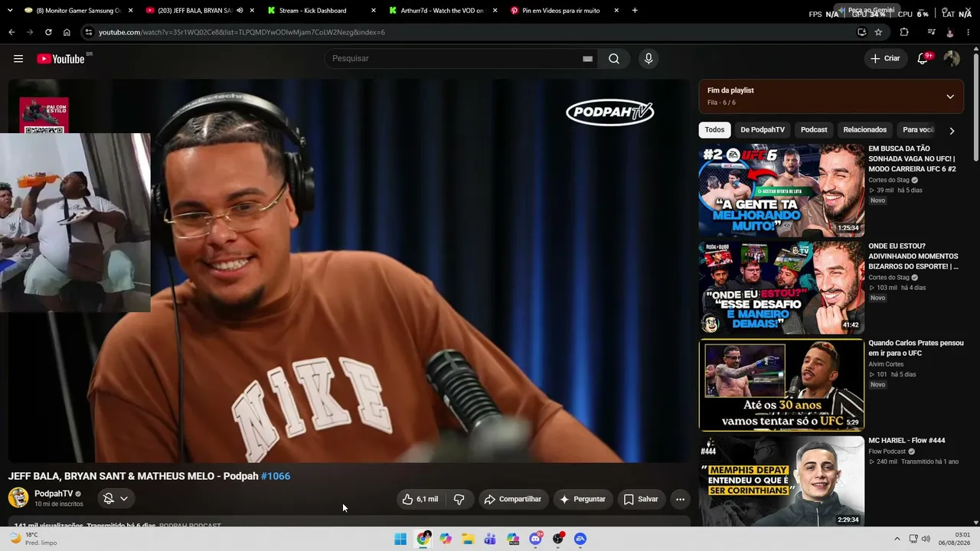Open the Microsoft 365 app from the taskbar
The height and width of the screenshot is (551, 980).
click(x=513, y=539)
